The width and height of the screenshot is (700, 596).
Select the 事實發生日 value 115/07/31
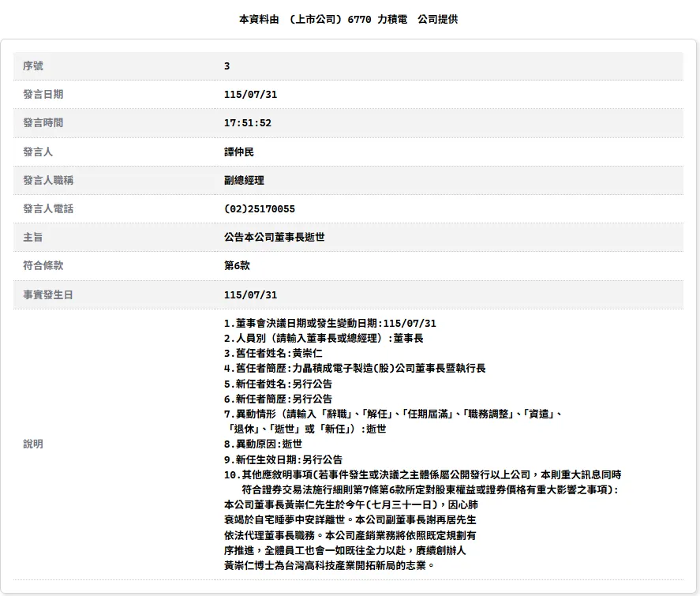250,295
